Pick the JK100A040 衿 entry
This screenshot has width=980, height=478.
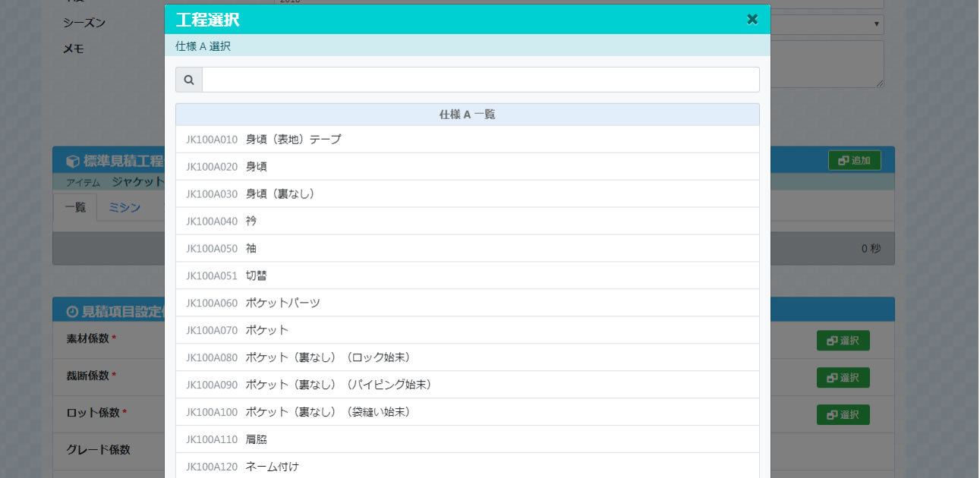(251, 222)
